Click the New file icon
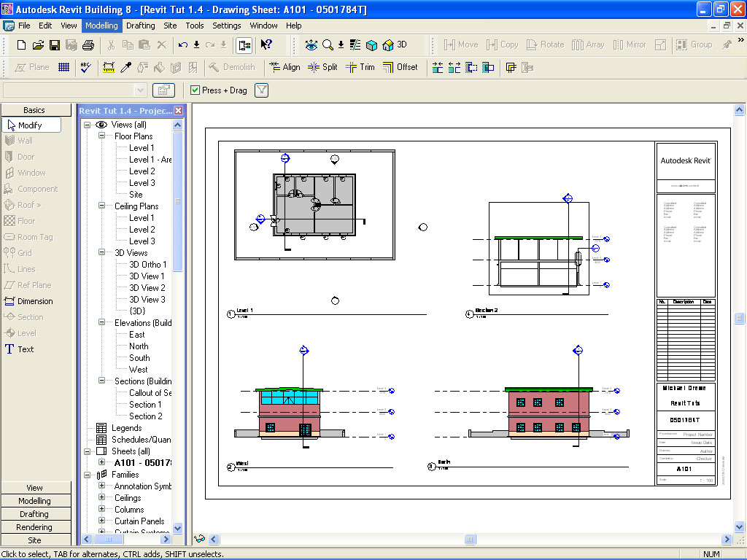 point(21,44)
